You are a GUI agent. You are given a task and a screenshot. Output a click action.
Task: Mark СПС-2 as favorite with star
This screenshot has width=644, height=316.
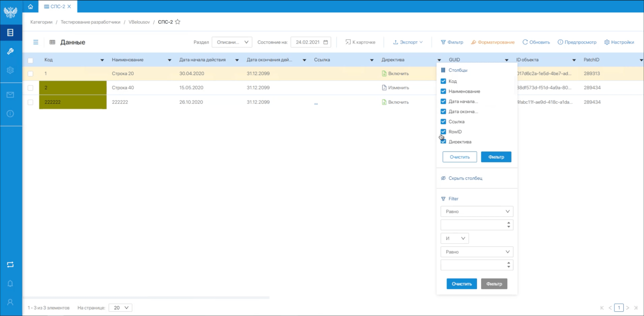[178, 22]
